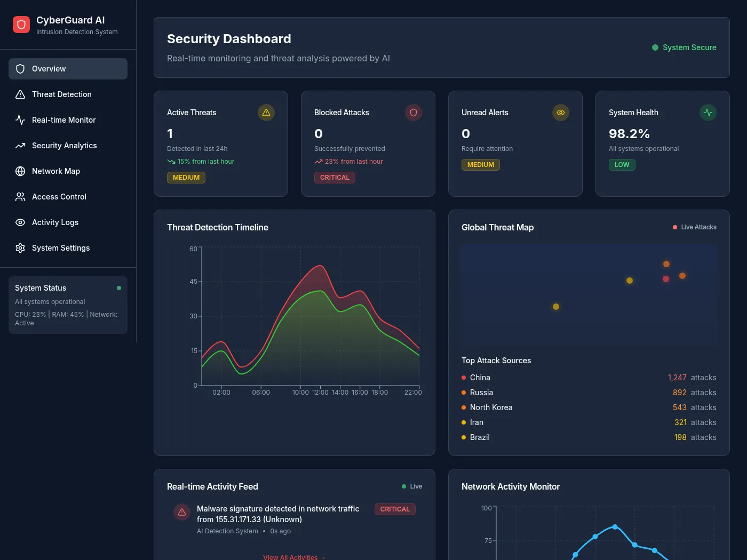Click the upward trend arrow under Blocked Attacks
The width and height of the screenshot is (747, 560).
319,162
